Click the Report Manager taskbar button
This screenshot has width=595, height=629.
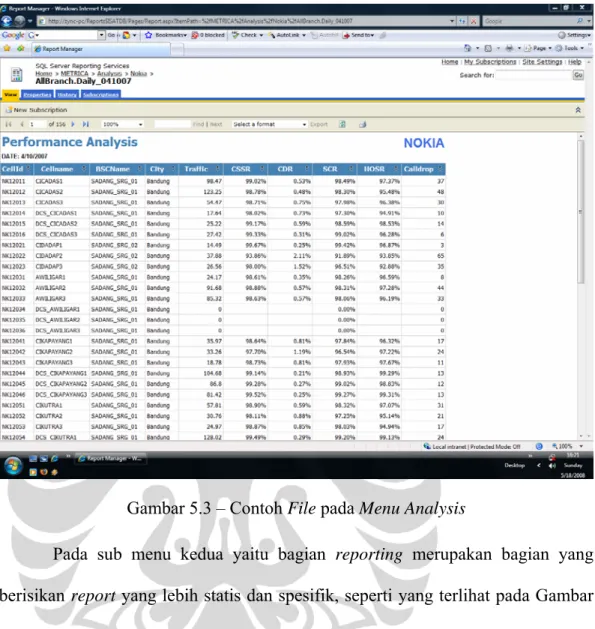[111, 459]
